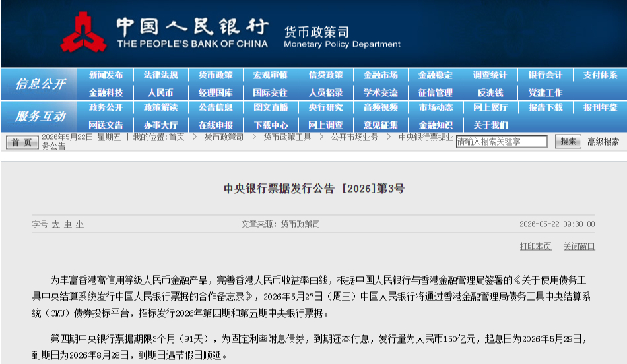Open 网上展厅 under 服务互动

pos(490,107)
